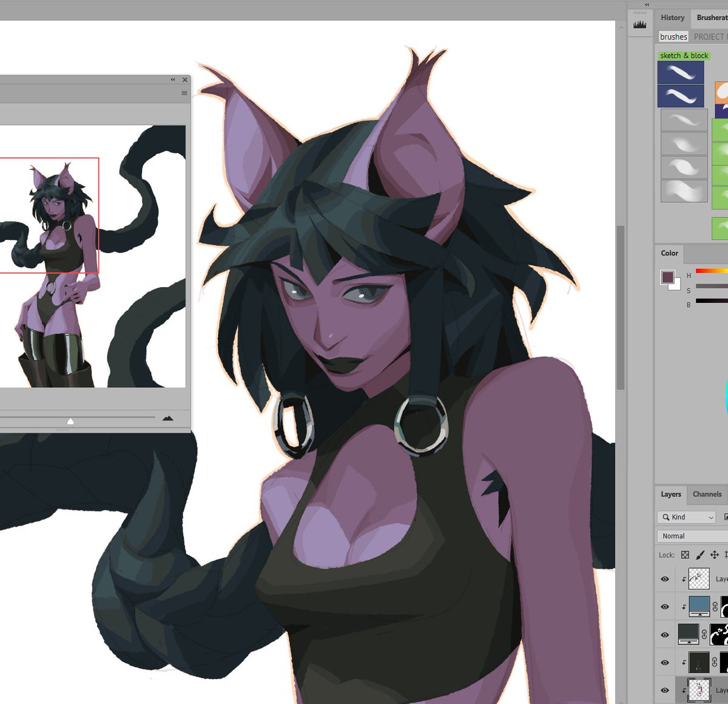Click the Navigator zoom-in mountains icon

tap(168, 418)
